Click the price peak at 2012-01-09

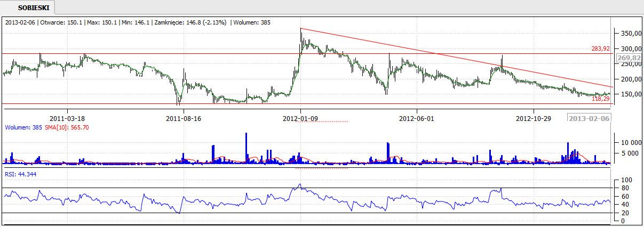click(x=300, y=29)
